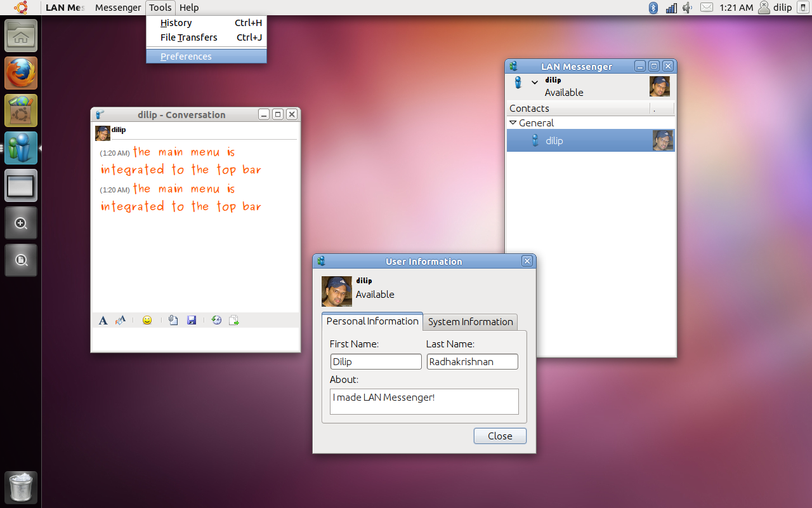This screenshot has width=812, height=508.
Task: Close the LAN Messenger window
Action: [668, 66]
